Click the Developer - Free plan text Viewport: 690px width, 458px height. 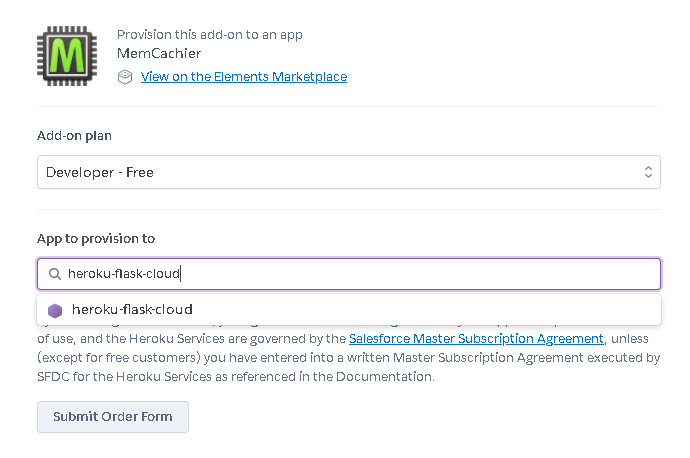pyautogui.click(x=100, y=172)
